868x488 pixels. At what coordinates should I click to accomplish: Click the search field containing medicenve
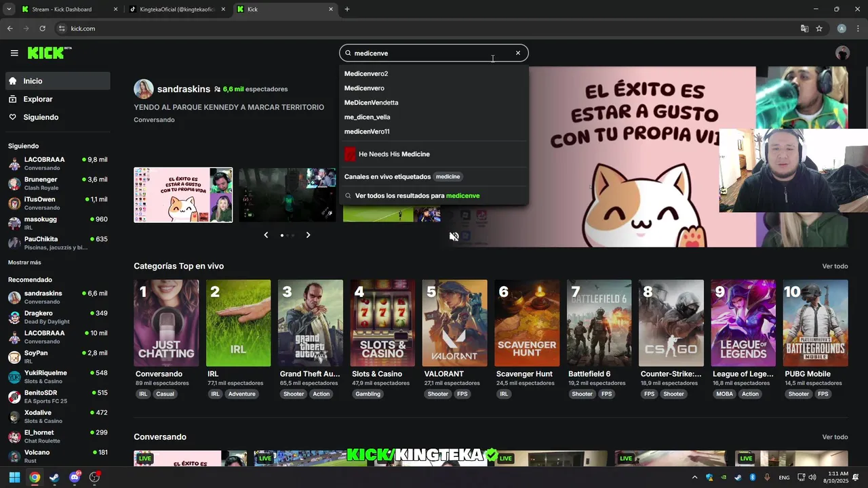(434, 53)
